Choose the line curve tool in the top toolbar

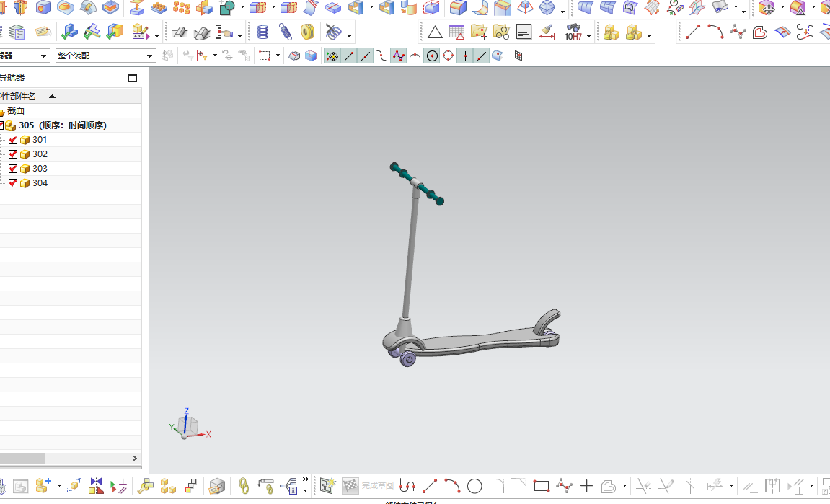pos(693,32)
